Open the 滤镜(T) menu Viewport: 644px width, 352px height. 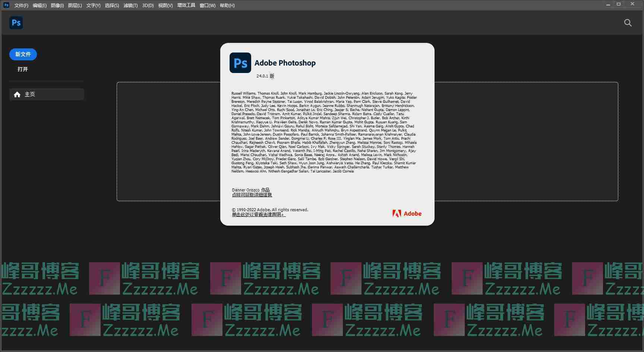pyautogui.click(x=130, y=6)
